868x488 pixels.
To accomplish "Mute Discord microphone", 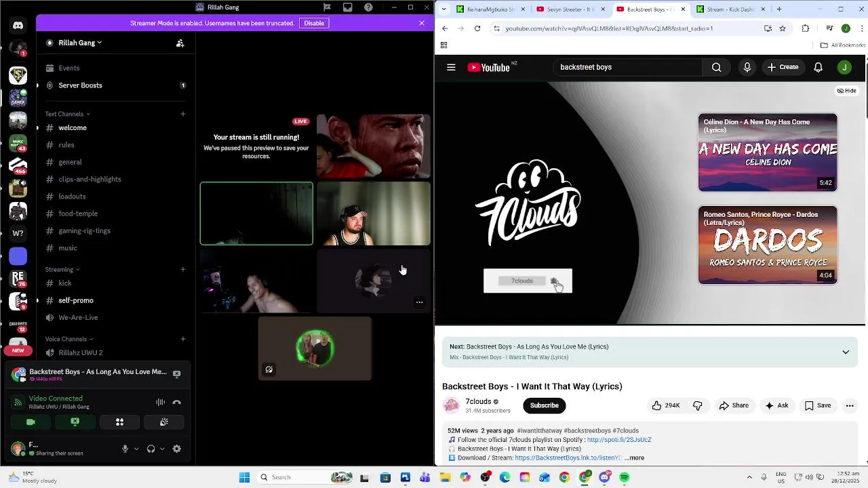I will 125,449.
